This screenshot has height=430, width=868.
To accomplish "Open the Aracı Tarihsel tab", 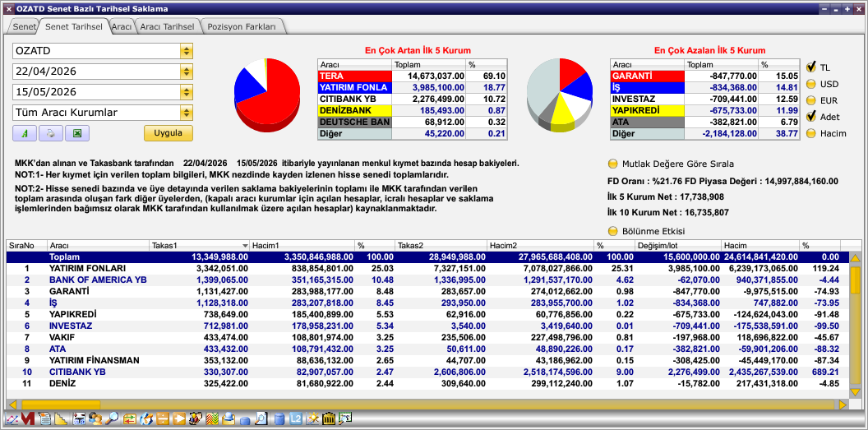I will point(167,26).
